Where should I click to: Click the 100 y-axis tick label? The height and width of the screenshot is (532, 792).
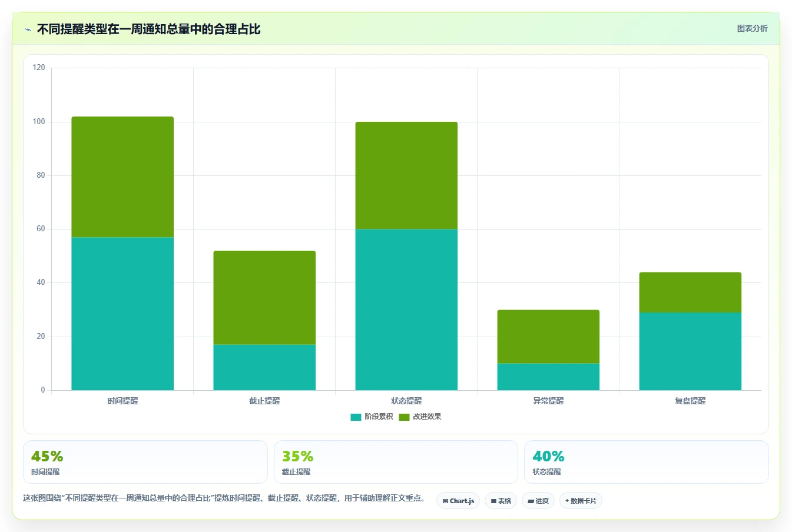39,122
